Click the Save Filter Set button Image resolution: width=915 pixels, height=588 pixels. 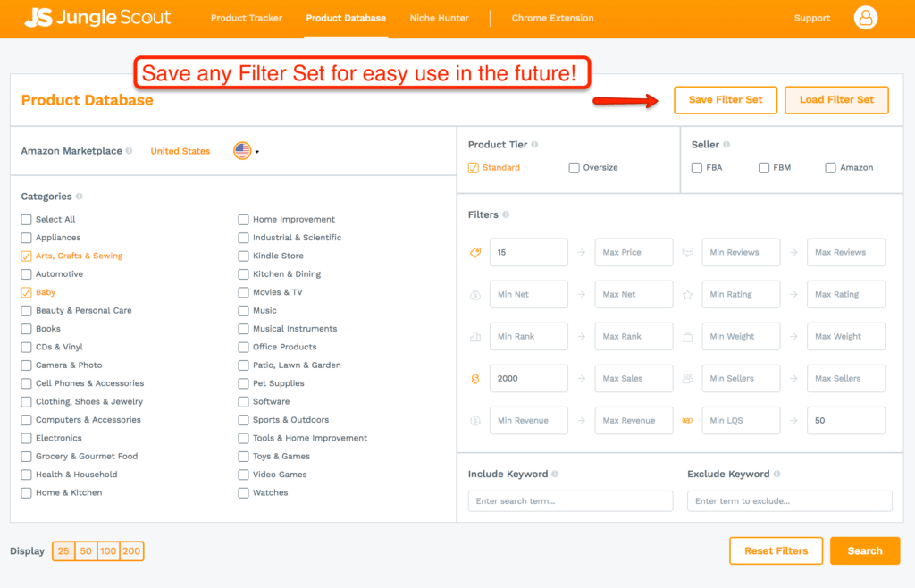pos(726,100)
